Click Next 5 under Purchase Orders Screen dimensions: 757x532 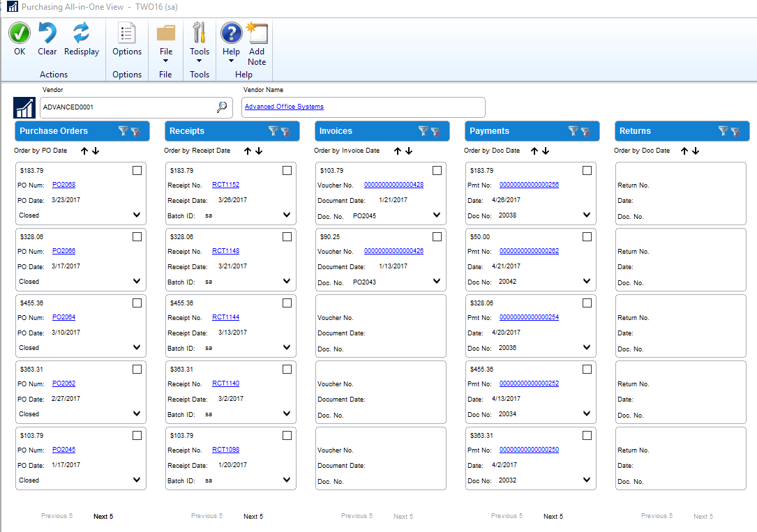point(103,517)
